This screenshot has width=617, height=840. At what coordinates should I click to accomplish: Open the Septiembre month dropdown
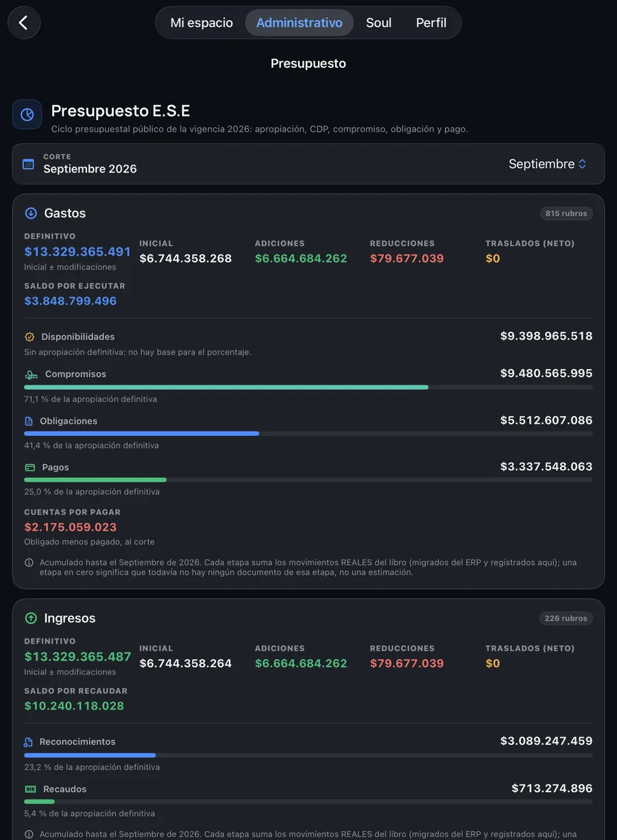click(x=548, y=164)
